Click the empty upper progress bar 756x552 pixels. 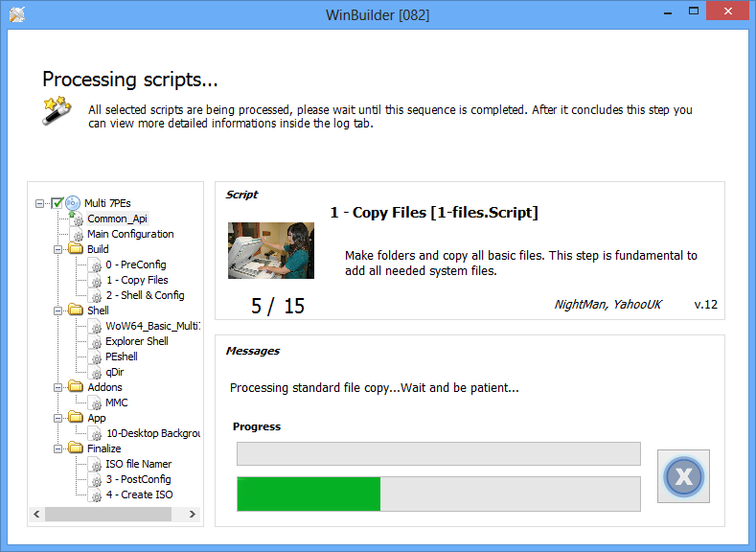pyautogui.click(x=438, y=453)
